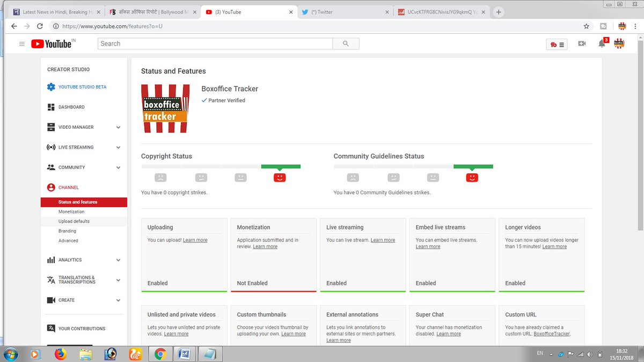Open the Windows Start button
This screenshot has width=644, height=362.
pos(11,354)
